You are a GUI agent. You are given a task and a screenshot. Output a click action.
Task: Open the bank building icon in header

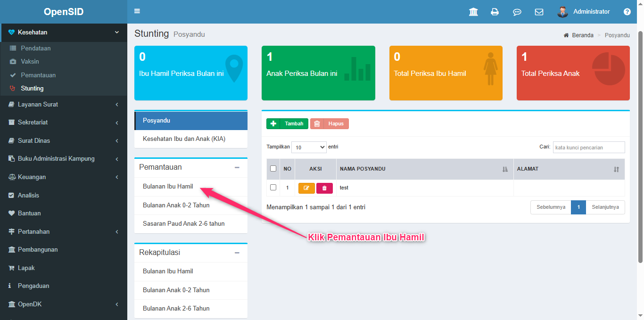473,12
